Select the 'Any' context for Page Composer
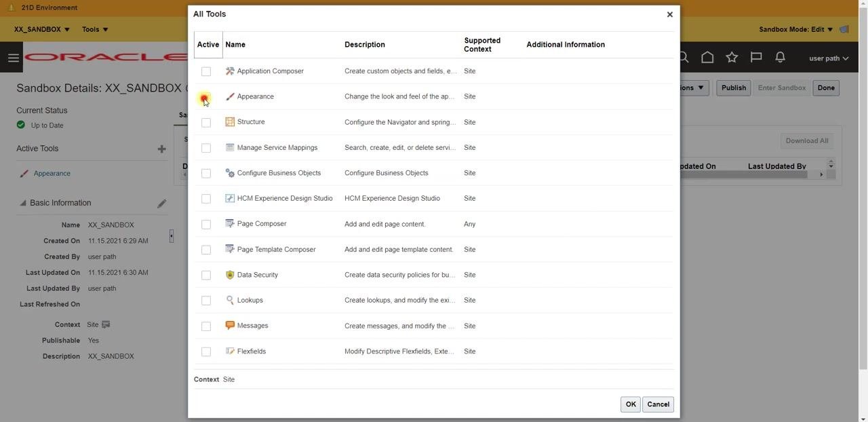Image resolution: width=868 pixels, height=422 pixels. click(x=470, y=224)
